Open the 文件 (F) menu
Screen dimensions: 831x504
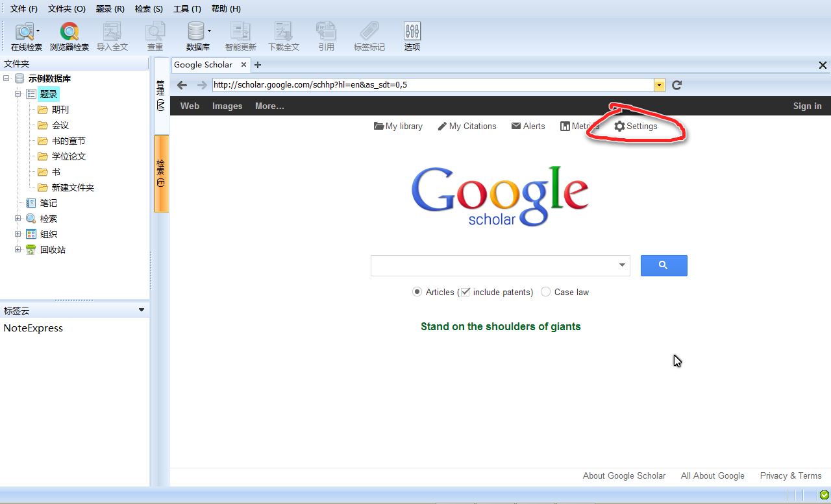[x=24, y=8]
